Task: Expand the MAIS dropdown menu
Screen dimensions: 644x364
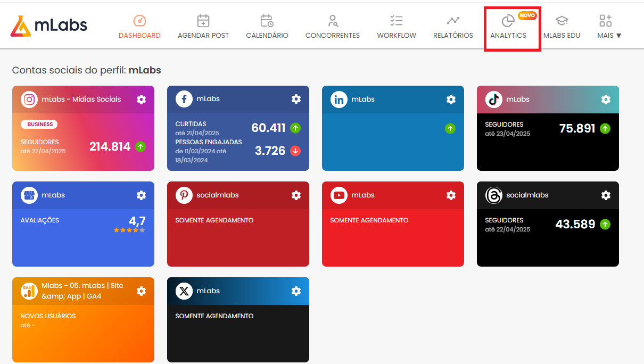Action: (609, 27)
